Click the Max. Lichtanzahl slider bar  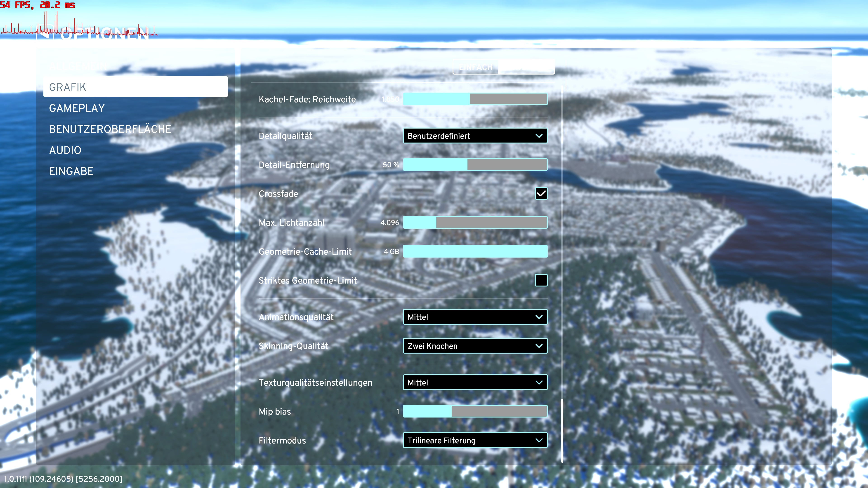coord(475,223)
